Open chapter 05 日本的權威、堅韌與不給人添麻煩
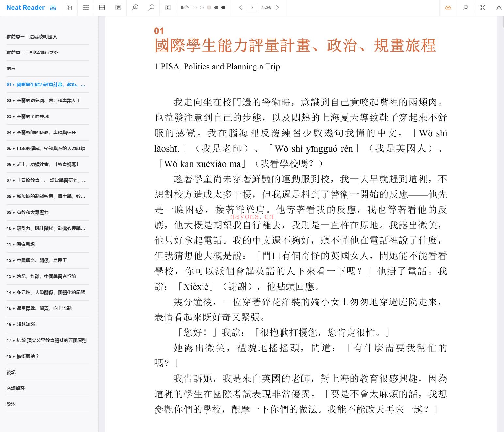 (46, 148)
